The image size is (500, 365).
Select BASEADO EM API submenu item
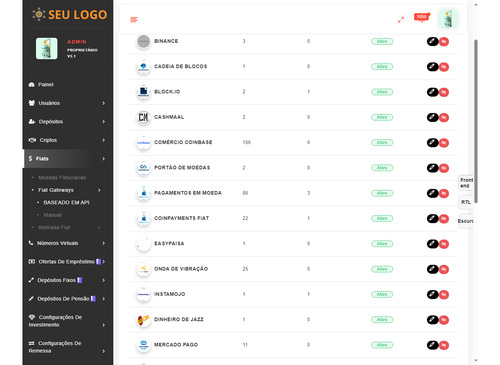click(66, 203)
